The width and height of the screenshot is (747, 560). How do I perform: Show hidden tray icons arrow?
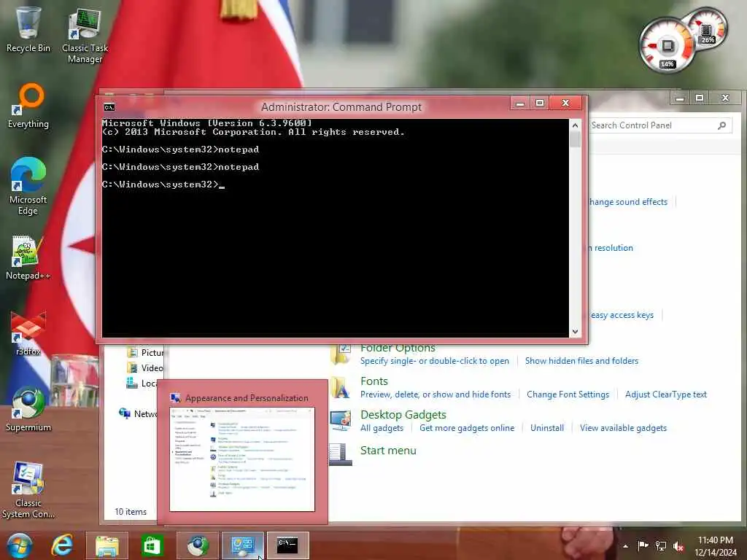pos(625,546)
